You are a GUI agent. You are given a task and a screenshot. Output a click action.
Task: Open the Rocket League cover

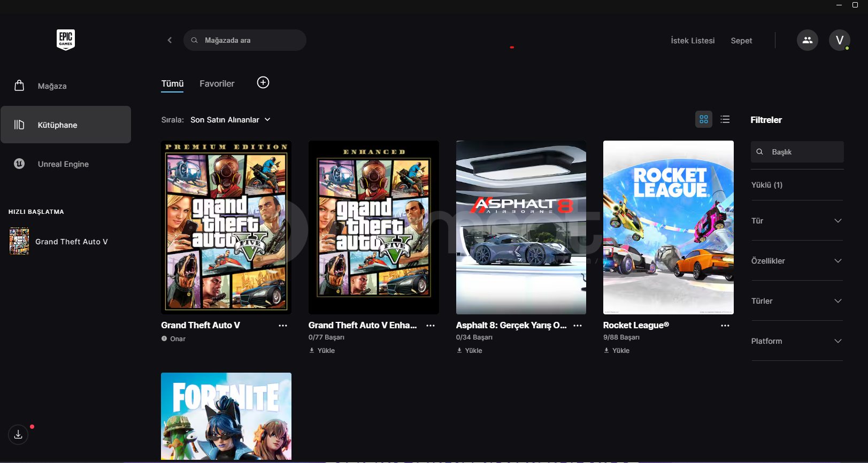(669, 227)
